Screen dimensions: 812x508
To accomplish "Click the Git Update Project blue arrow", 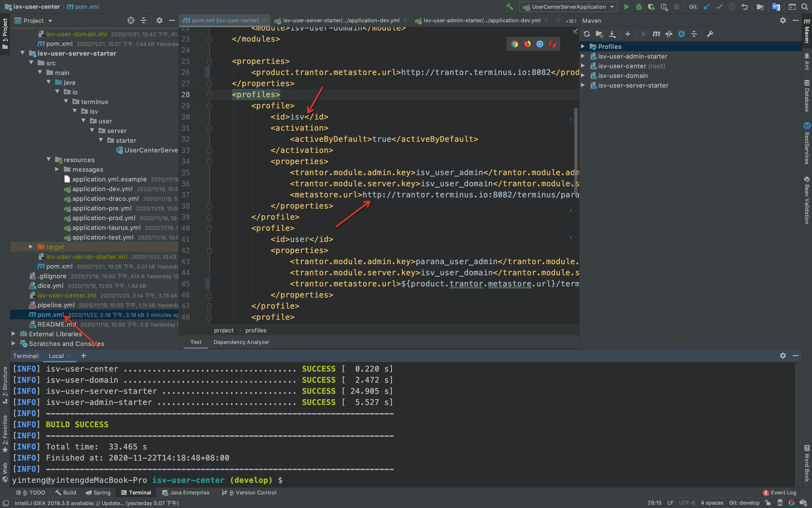I will (707, 7).
